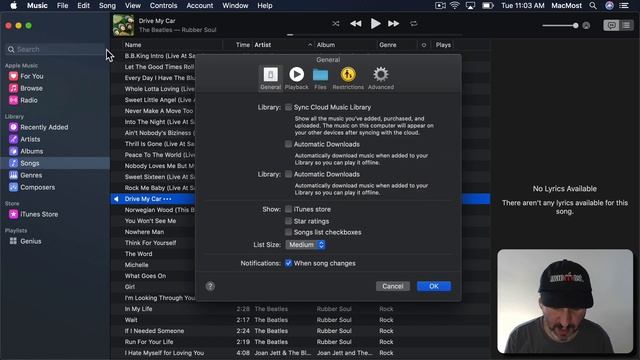Check Show Star ratings
The width and height of the screenshot is (640, 360).
click(288, 221)
